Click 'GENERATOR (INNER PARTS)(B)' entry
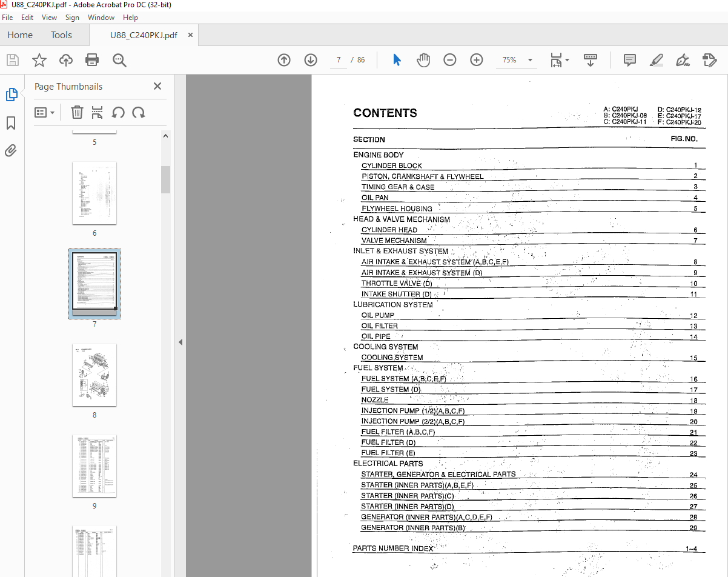 (x=413, y=527)
